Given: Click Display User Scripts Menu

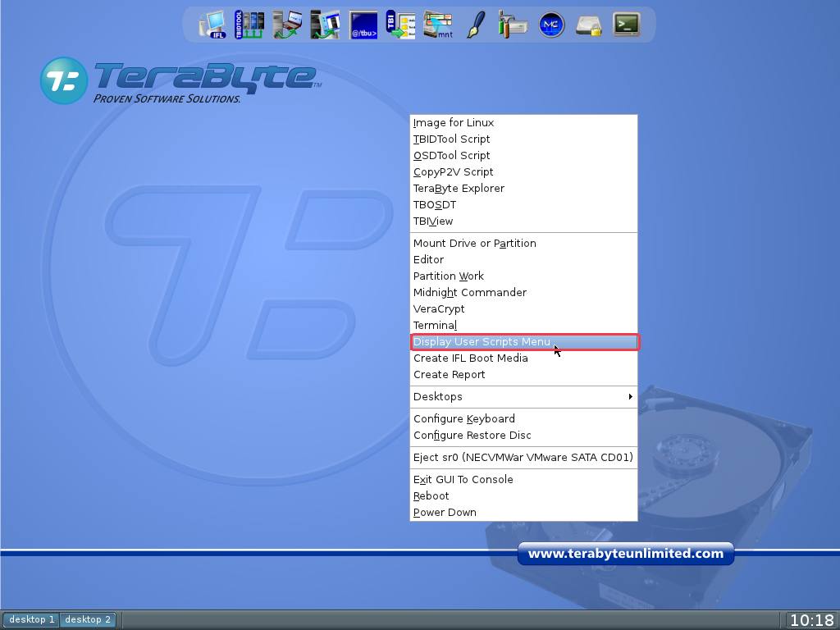Looking at the screenshot, I should coord(523,342).
